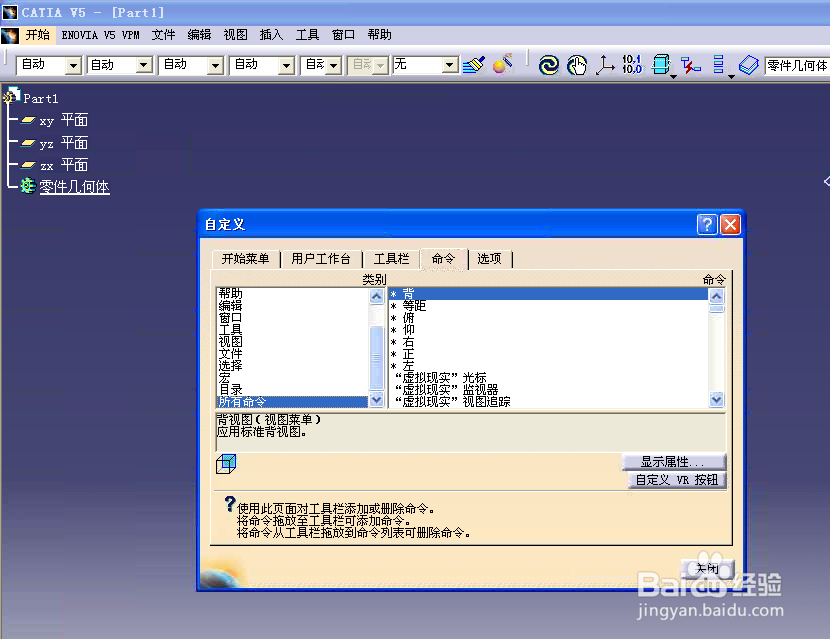Click the 零件几何体 green gear icon

[x=28, y=186]
